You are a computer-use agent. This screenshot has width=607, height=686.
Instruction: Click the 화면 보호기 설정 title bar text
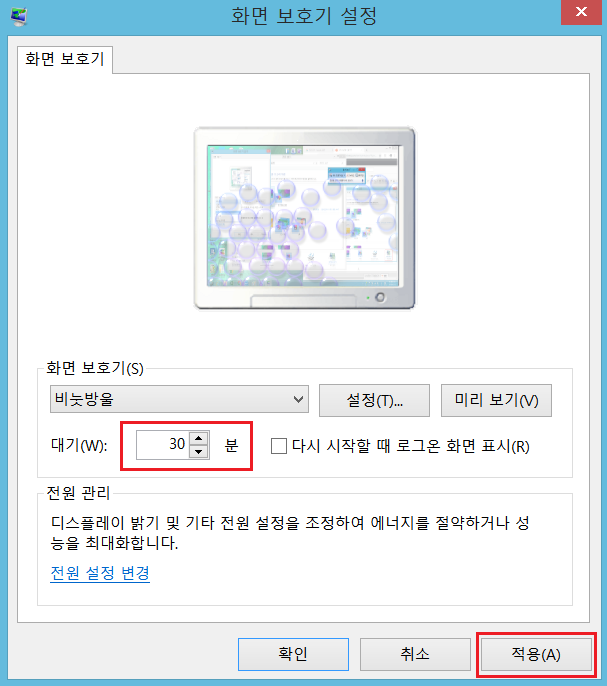(x=304, y=17)
